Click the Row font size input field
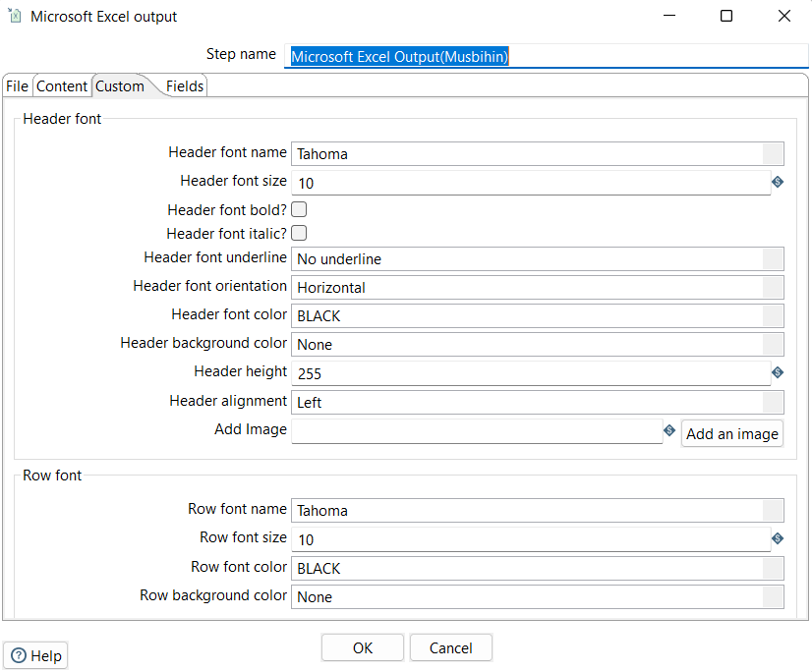 pyautogui.click(x=531, y=539)
